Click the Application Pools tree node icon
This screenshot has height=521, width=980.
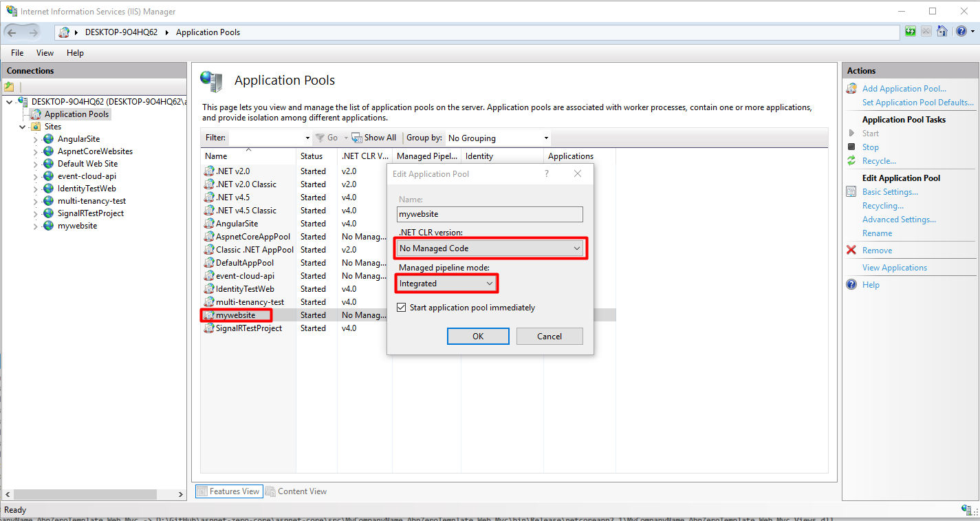click(x=36, y=114)
